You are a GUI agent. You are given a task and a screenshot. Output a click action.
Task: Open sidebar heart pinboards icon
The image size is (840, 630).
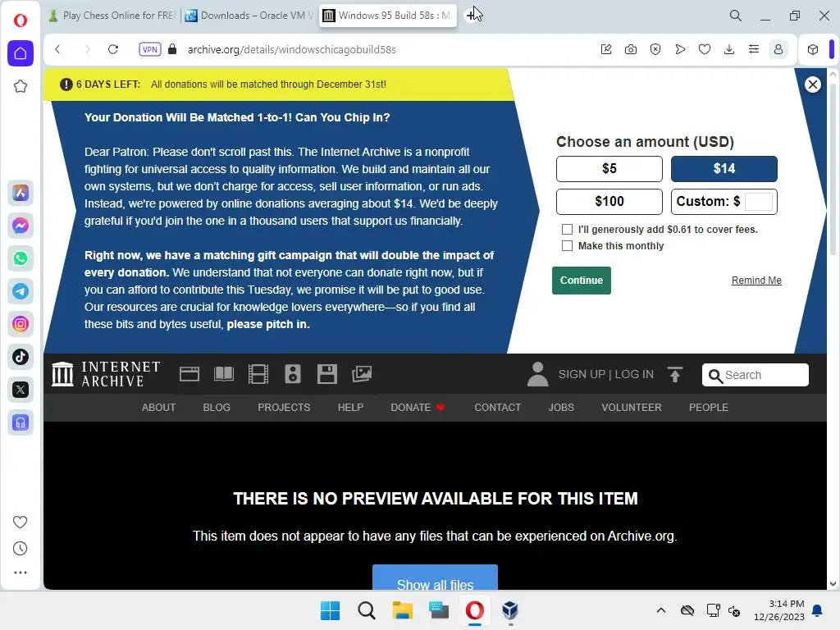[20, 522]
